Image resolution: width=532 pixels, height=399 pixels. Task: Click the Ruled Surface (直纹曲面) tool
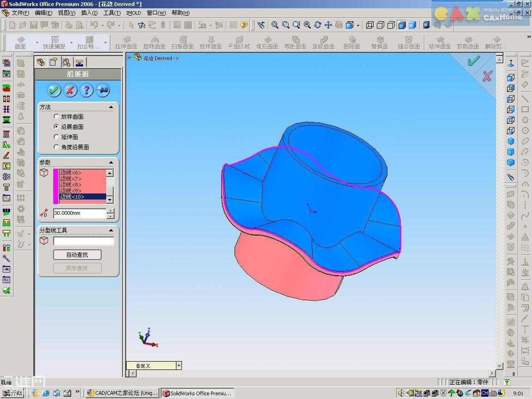[323, 43]
